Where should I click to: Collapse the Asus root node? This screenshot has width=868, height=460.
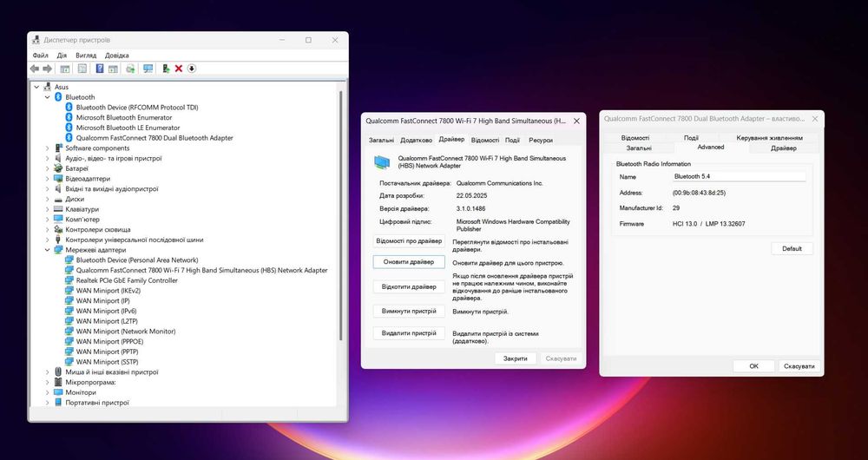36,87
